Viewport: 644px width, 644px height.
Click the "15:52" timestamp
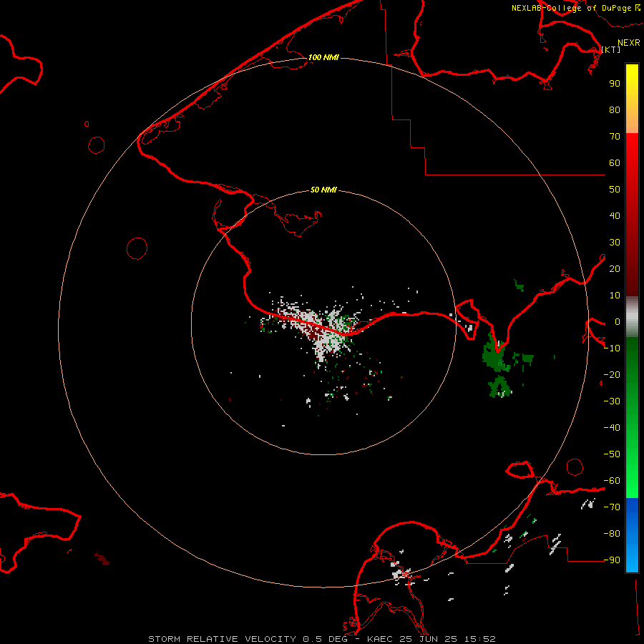click(x=480, y=639)
